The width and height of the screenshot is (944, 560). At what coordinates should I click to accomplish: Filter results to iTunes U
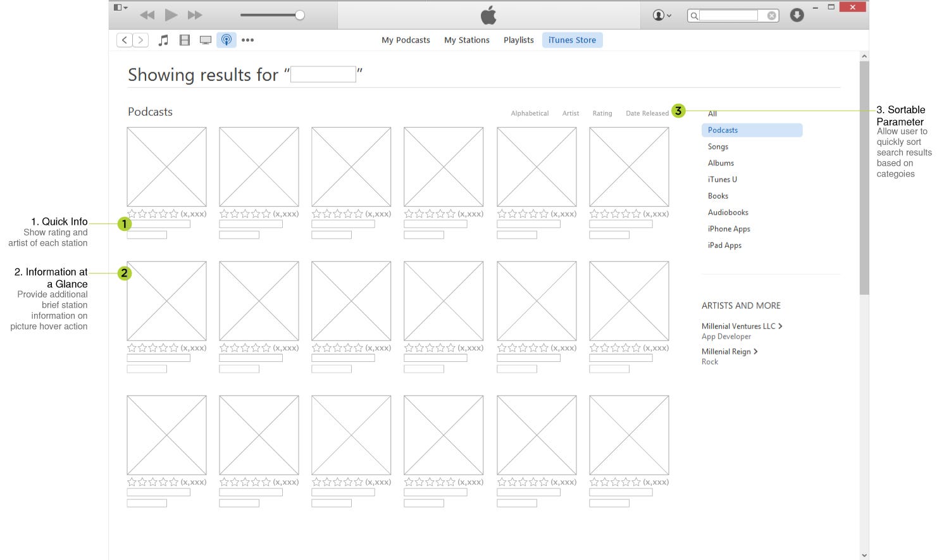pyautogui.click(x=723, y=179)
